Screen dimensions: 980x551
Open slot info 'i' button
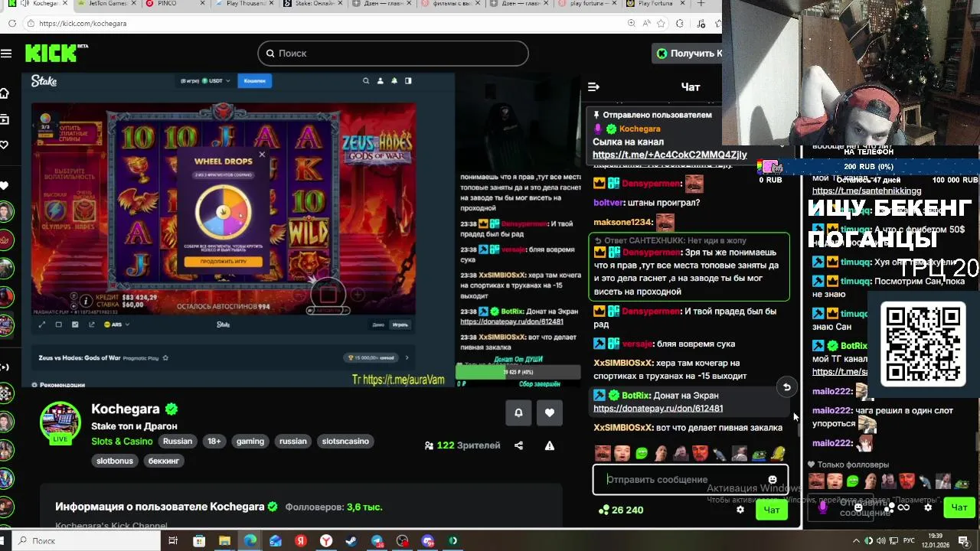87,301
